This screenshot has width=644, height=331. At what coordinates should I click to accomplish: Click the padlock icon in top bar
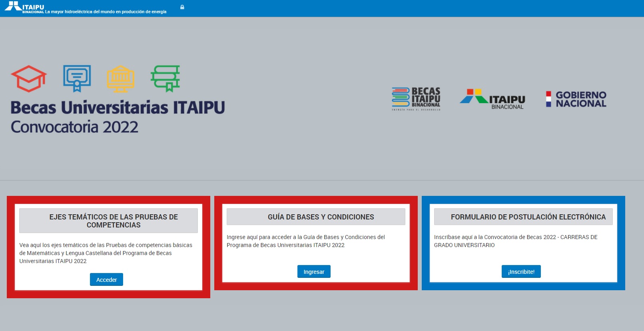pos(182,7)
